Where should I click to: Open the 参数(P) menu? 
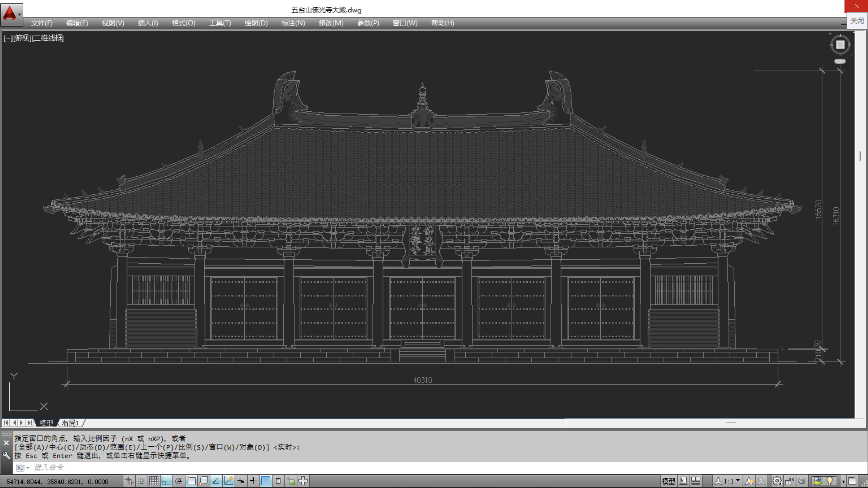(368, 23)
